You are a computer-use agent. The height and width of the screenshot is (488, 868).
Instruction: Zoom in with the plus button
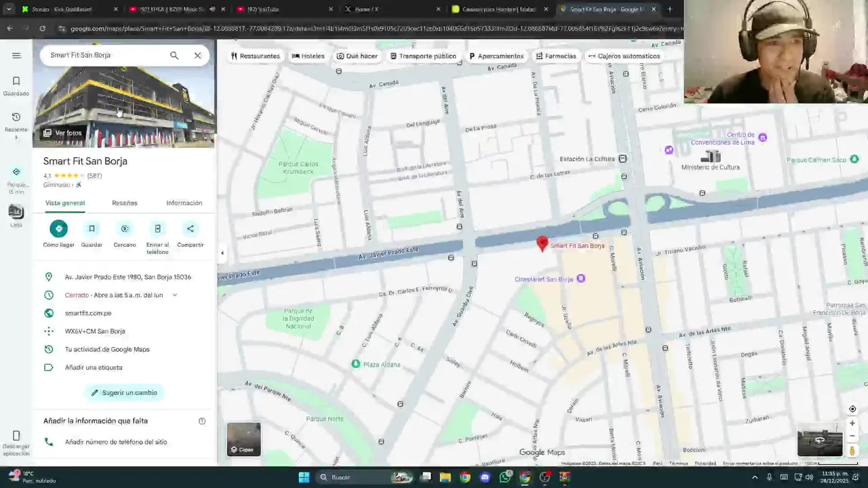pyautogui.click(x=852, y=423)
